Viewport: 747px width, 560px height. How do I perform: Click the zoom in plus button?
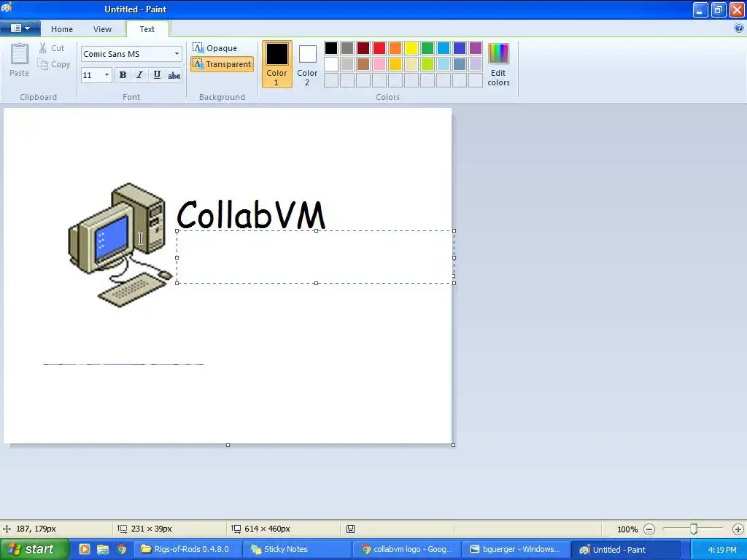(738, 529)
